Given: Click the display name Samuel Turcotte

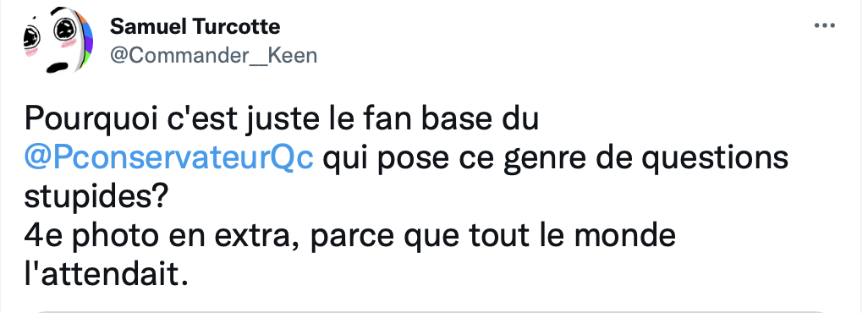Looking at the screenshot, I should coord(195,26).
